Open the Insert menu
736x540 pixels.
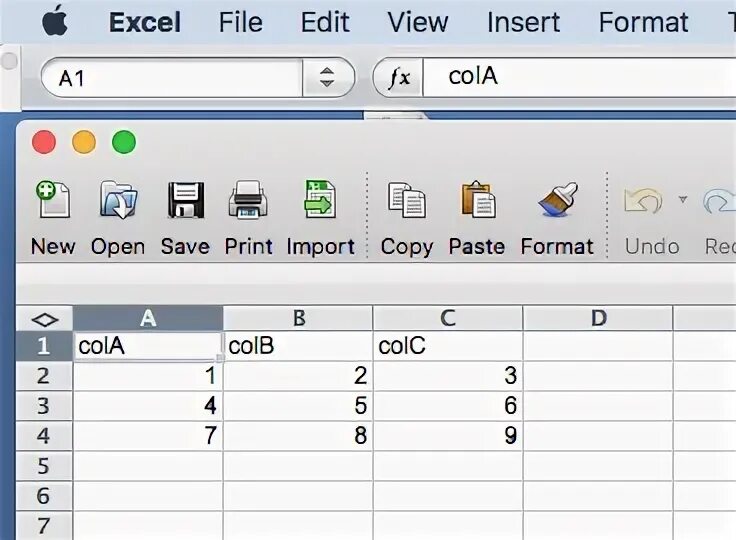[523, 22]
